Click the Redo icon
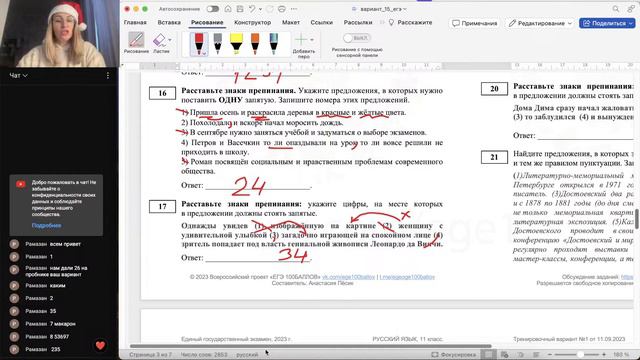The image size is (640, 360). click(x=270, y=9)
